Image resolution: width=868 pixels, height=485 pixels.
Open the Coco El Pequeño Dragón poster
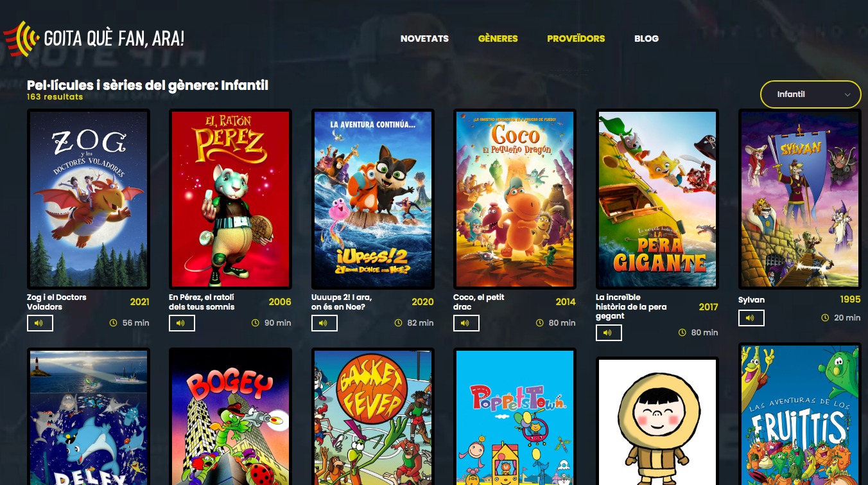(515, 199)
